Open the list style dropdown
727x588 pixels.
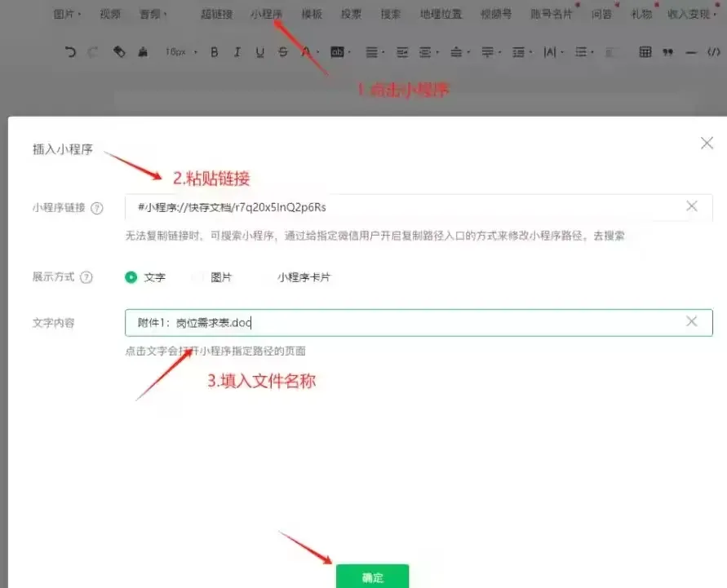(x=584, y=52)
